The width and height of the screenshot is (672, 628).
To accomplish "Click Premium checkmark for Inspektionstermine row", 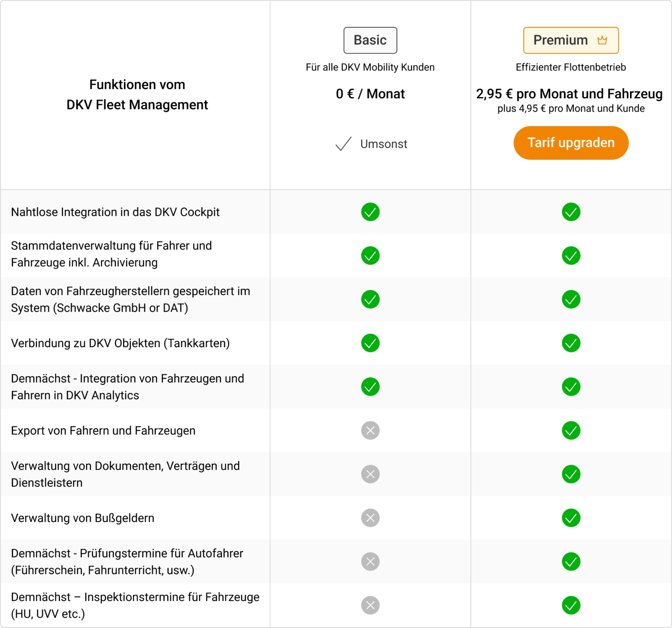I will point(571,605).
